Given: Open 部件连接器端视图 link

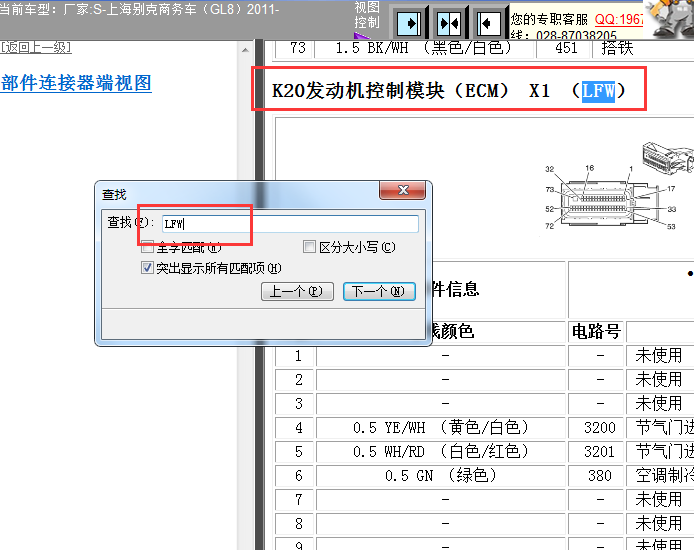Looking at the screenshot, I should [76, 83].
